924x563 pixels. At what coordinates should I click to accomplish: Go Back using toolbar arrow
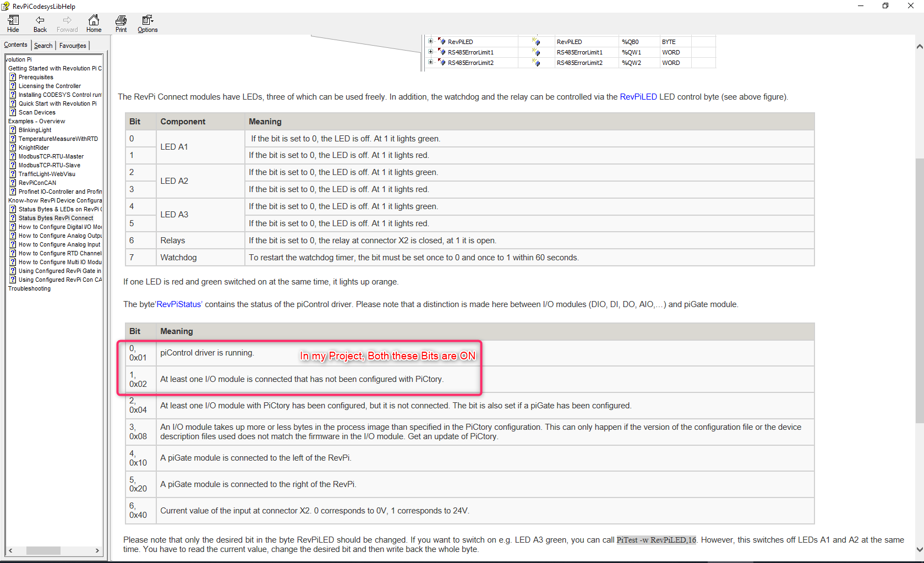40,24
